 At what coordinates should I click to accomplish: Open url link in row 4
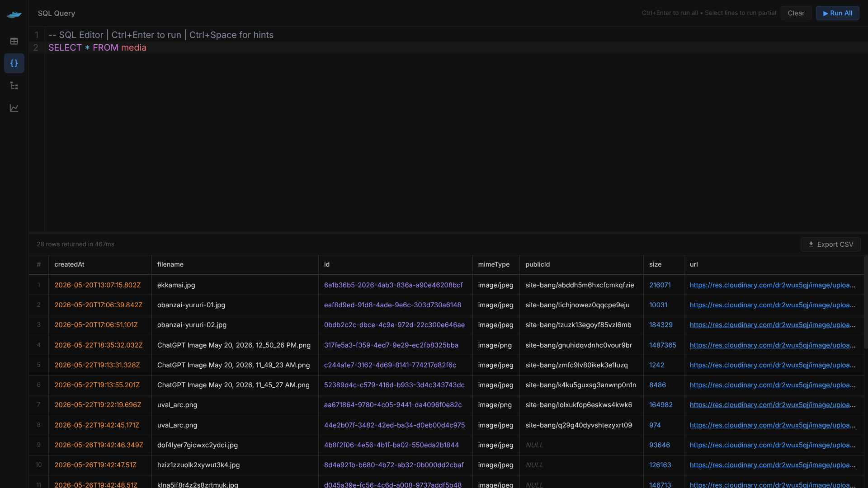pos(773,345)
